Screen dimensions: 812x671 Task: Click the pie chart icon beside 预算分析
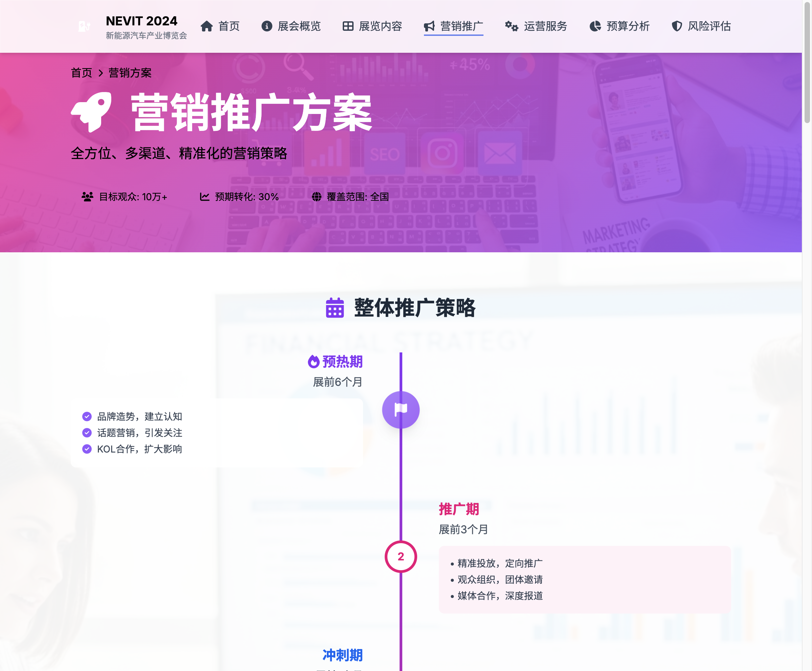coord(595,26)
